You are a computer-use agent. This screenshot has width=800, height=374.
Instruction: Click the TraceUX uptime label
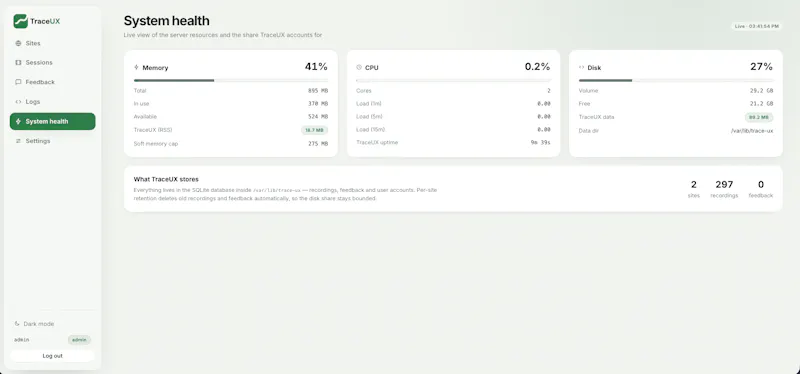tap(377, 142)
